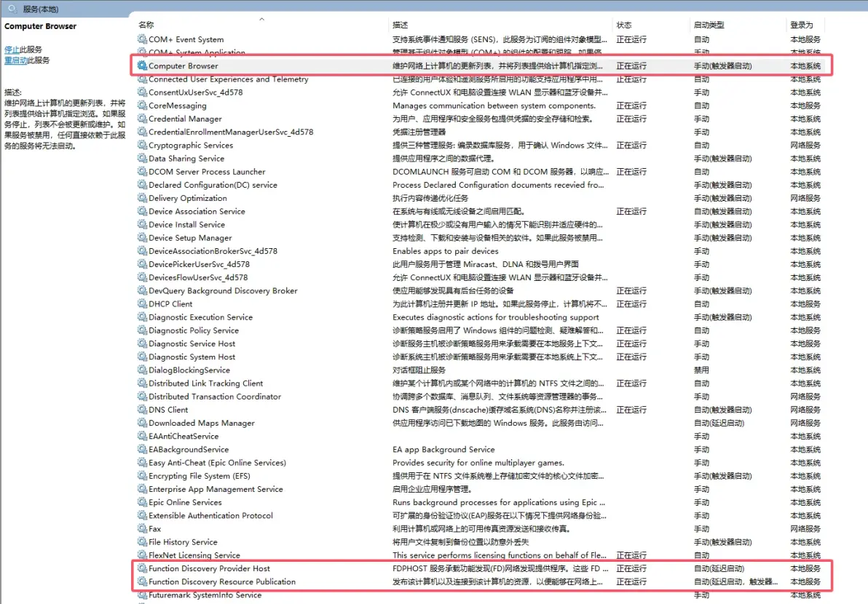The width and height of the screenshot is (868, 604).
Task: Click gear icon of Computer Browser service
Action: click(x=142, y=65)
